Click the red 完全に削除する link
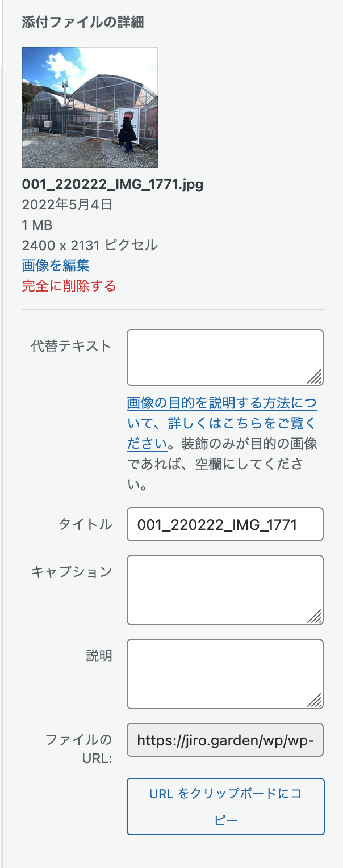The width and height of the screenshot is (343, 868). (69, 286)
